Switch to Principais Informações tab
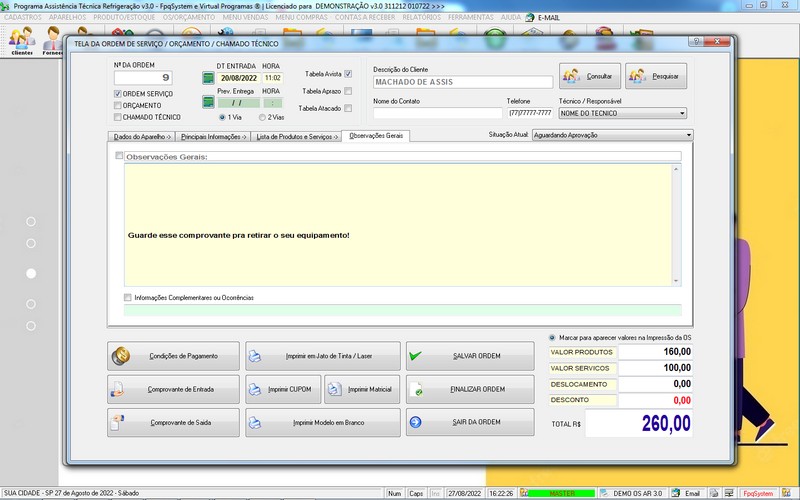This screenshot has height=500, width=800. [213, 137]
